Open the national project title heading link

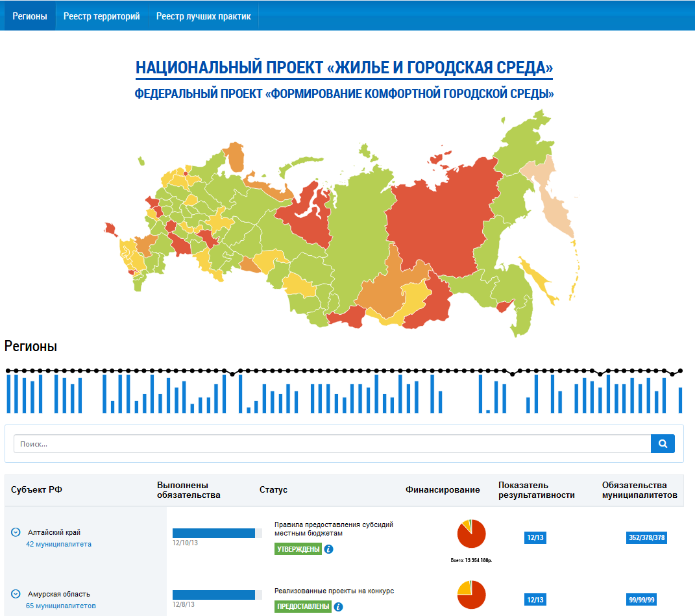[x=344, y=68]
